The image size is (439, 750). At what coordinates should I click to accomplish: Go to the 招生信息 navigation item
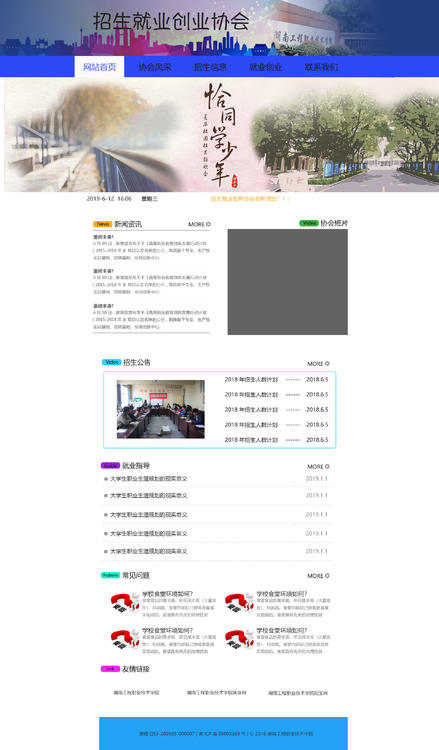click(210, 67)
